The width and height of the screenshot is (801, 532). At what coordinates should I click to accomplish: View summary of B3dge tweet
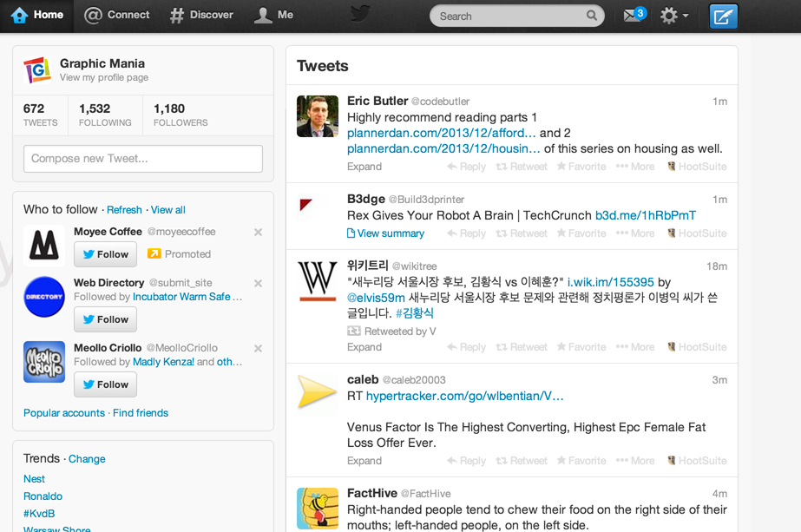[385, 233]
